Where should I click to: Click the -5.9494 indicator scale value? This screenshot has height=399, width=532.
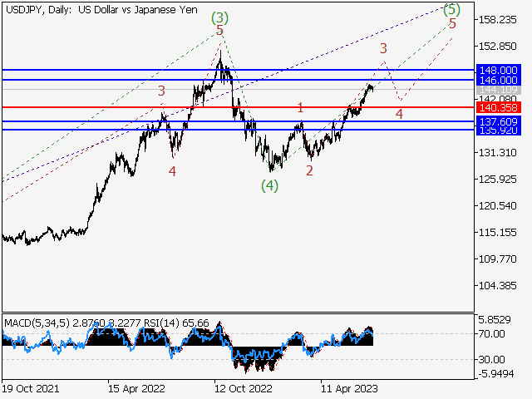click(496, 374)
